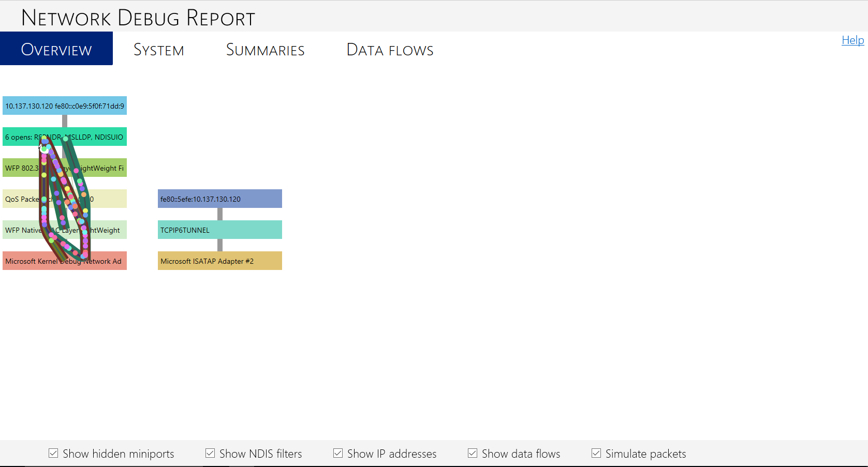Image resolution: width=868 pixels, height=467 pixels.
Task: View the Data flows tab
Action: (x=390, y=49)
